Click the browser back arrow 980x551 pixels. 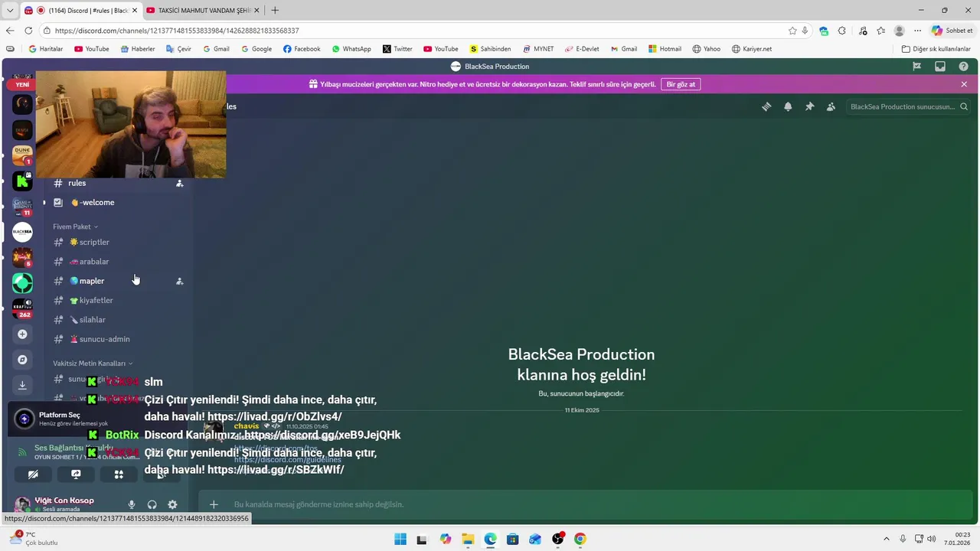point(10,31)
